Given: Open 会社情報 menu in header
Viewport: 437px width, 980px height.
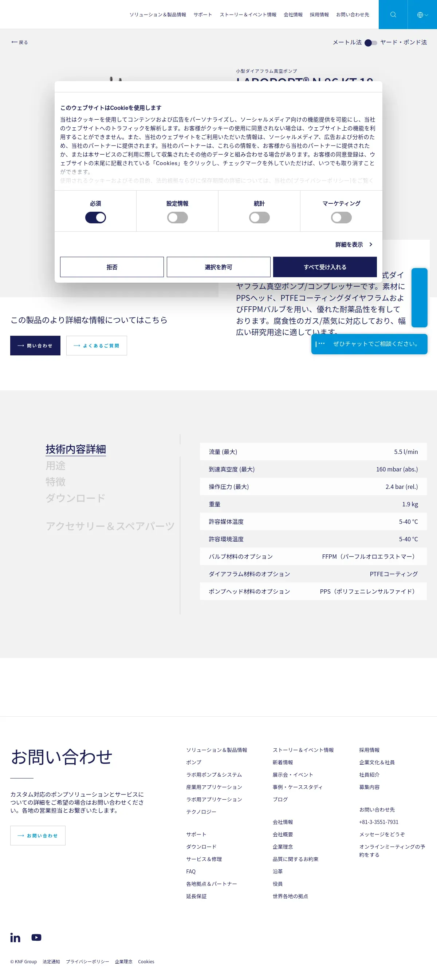Looking at the screenshot, I should 293,15.
